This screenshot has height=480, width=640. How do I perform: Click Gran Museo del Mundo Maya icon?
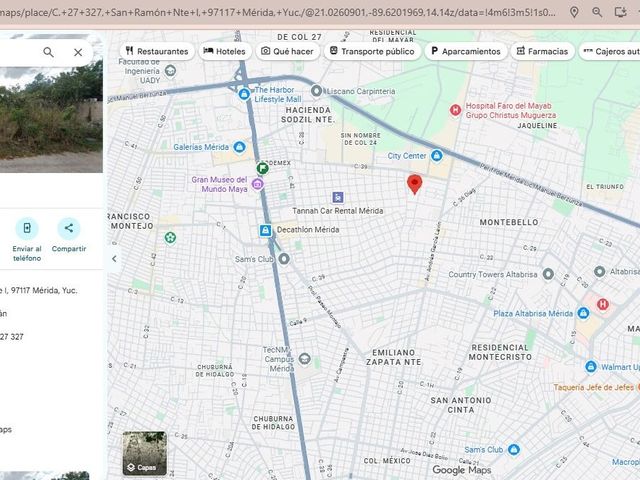pyautogui.click(x=257, y=184)
